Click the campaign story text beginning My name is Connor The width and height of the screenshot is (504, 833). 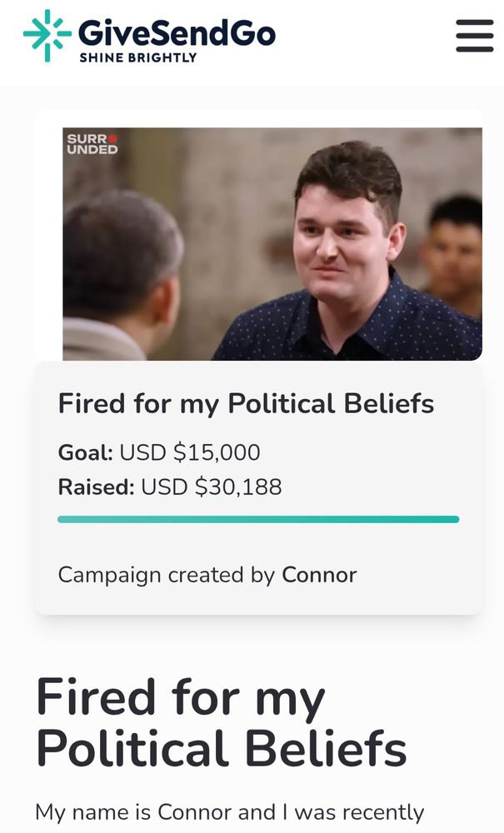tap(229, 812)
